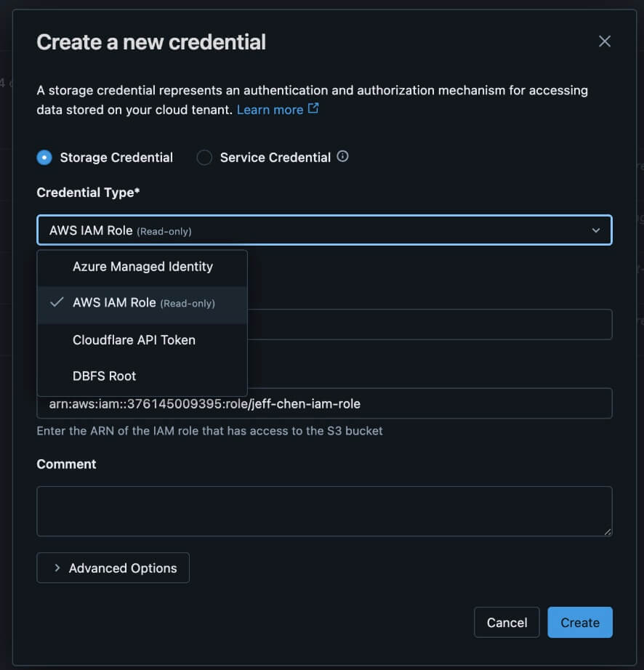This screenshot has width=644, height=670.
Task: Select the Service Credential radio button
Action: [x=204, y=158]
